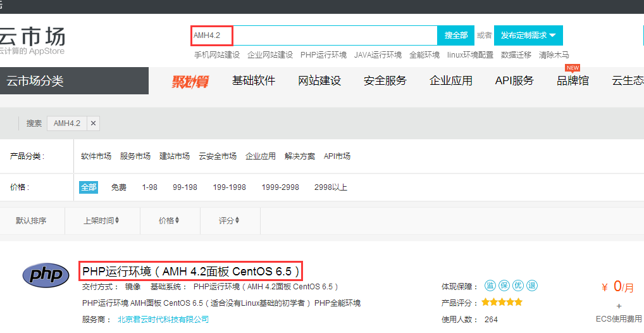Image resolution: width=644 pixels, height=333 pixels.
Task: Open the 品牌馆 menu with NEW badge
Action: click(573, 80)
